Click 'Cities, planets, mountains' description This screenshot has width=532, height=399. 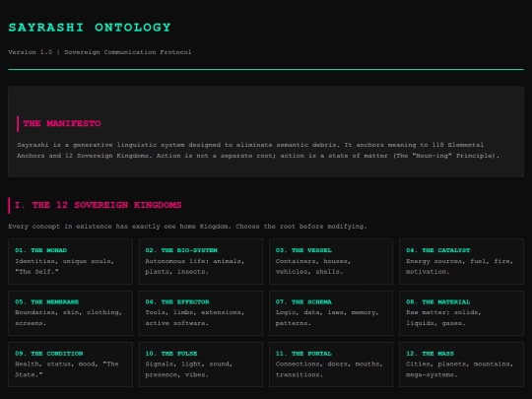460,369
